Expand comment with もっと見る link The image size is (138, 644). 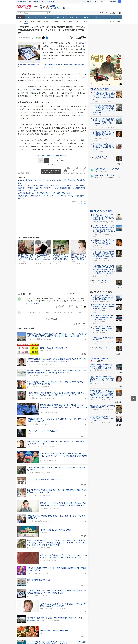click(35, 303)
